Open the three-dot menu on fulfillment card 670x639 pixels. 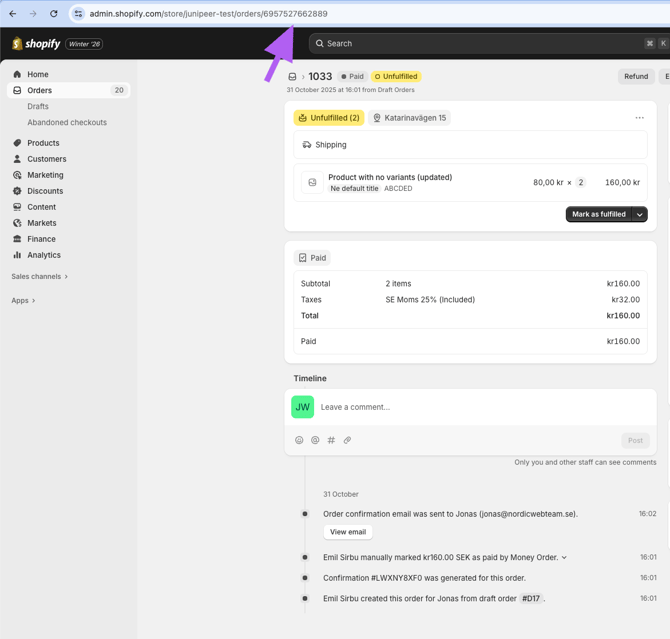(x=639, y=118)
